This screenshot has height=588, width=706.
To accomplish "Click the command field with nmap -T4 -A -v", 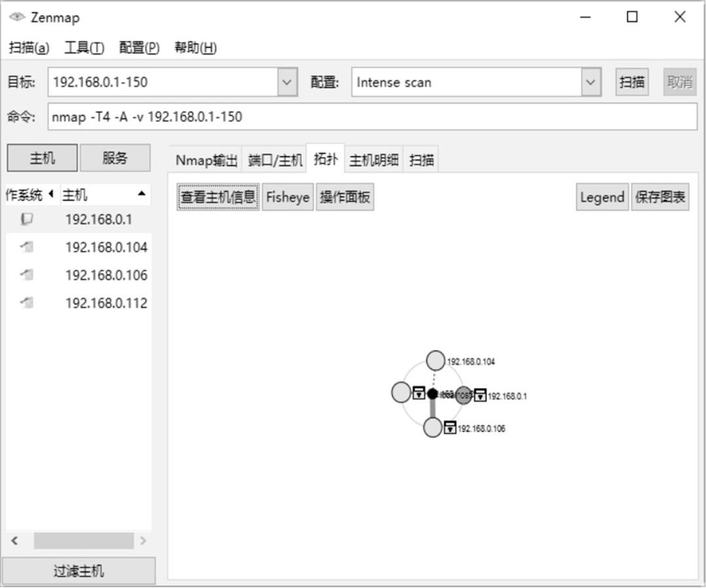I will coord(373,117).
